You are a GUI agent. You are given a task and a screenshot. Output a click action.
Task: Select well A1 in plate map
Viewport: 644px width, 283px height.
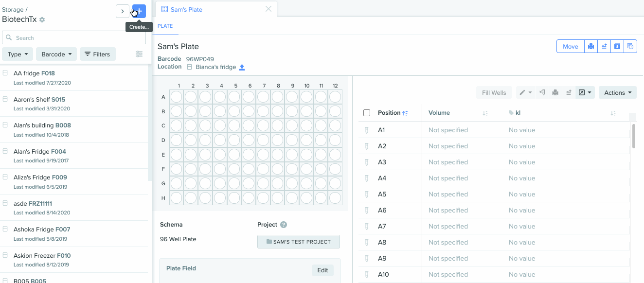coord(177,97)
